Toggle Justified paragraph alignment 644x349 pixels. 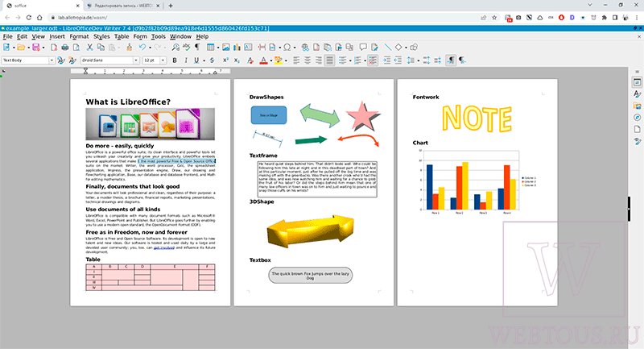point(329,60)
